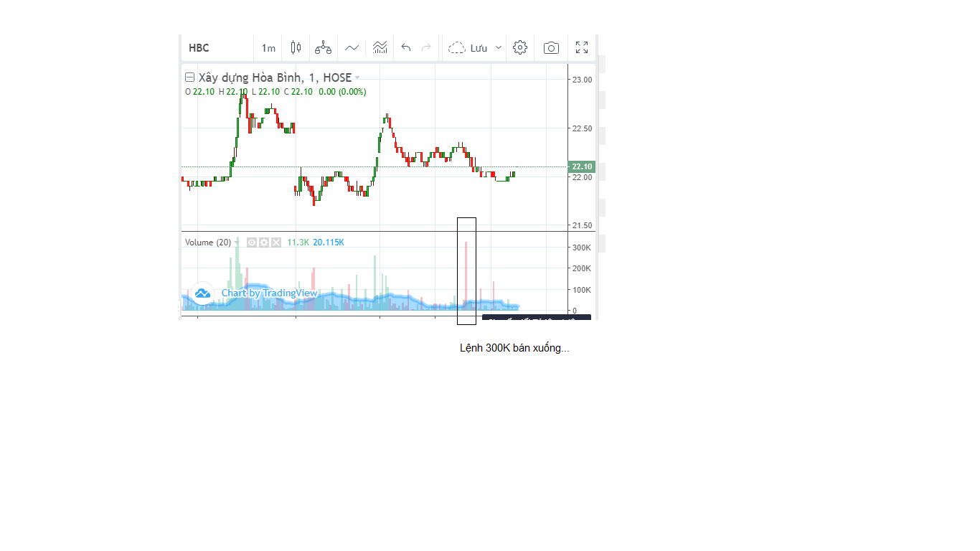
Task: Open chart settings gear icon
Action: tap(520, 48)
